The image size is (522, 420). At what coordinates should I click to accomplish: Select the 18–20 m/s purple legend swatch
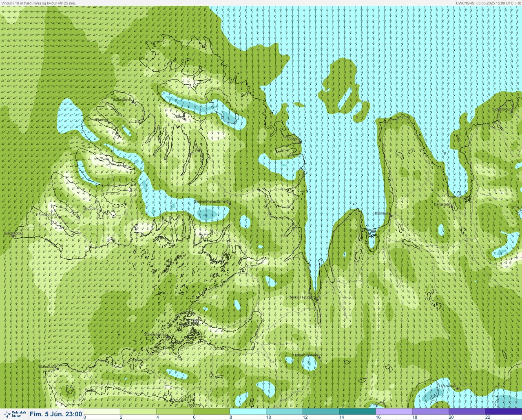[x=430, y=411]
